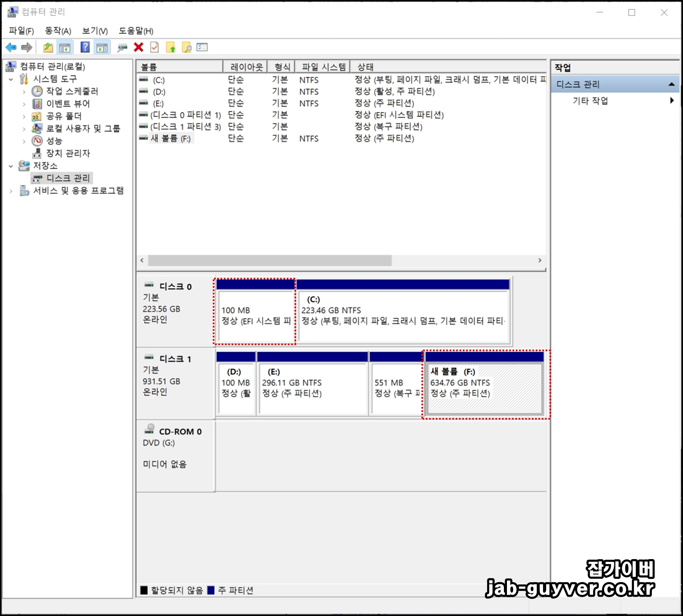Click the red X delete toolbar icon

(x=138, y=47)
